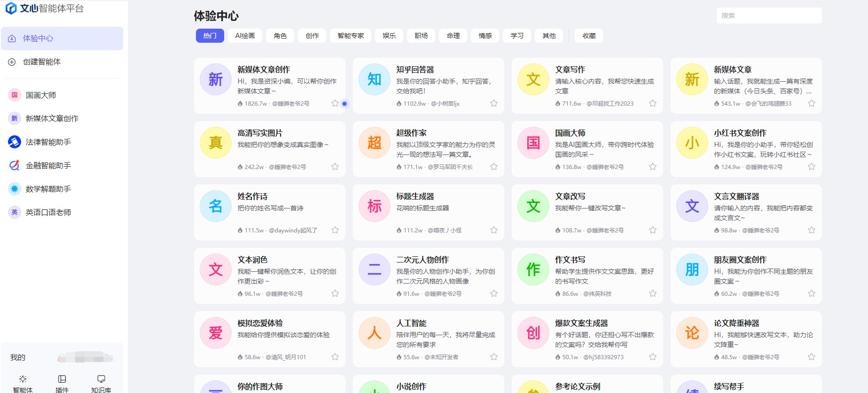Open 金融智能助手 from sidebar
868x393 pixels.
pyautogui.click(x=62, y=165)
